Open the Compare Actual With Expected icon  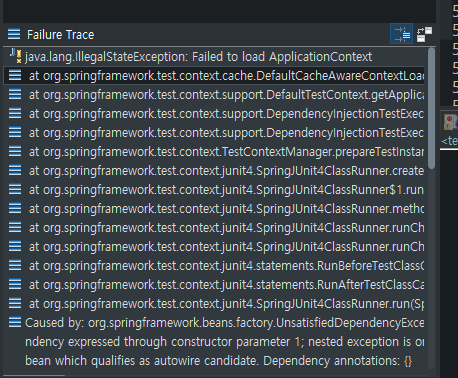(424, 34)
